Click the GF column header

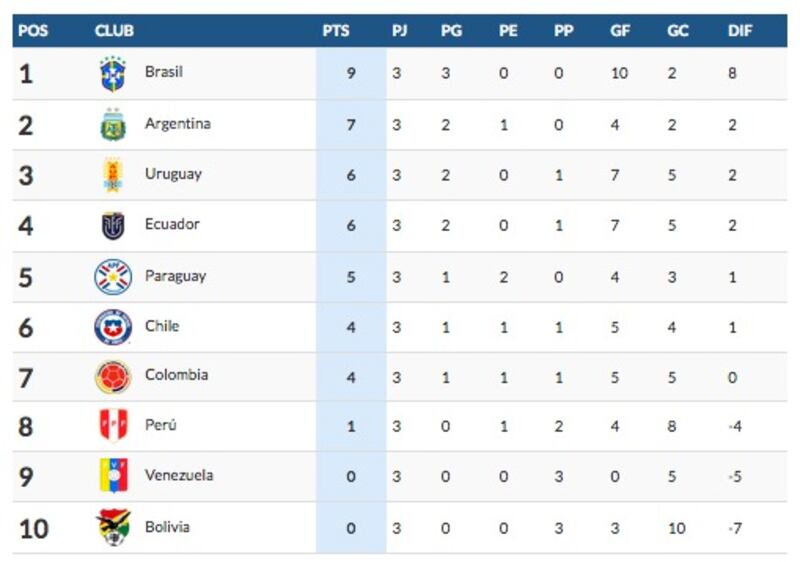click(x=620, y=31)
